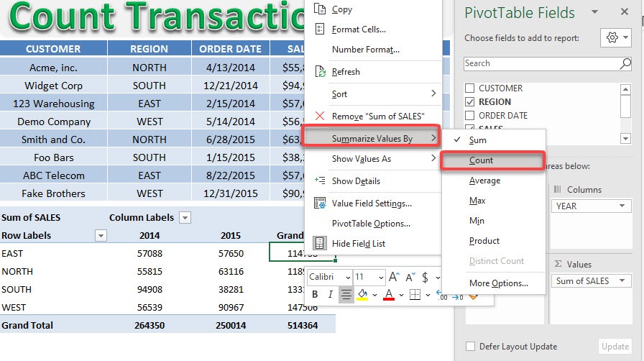644x361 pixels.
Task: Click the Format Cells icon
Action: coord(320,29)
